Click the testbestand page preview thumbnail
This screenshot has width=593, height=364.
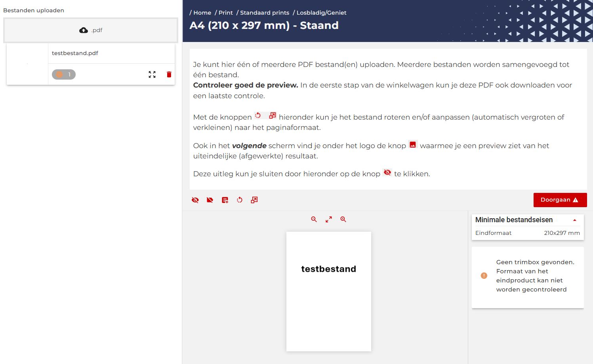coord(328,291)
